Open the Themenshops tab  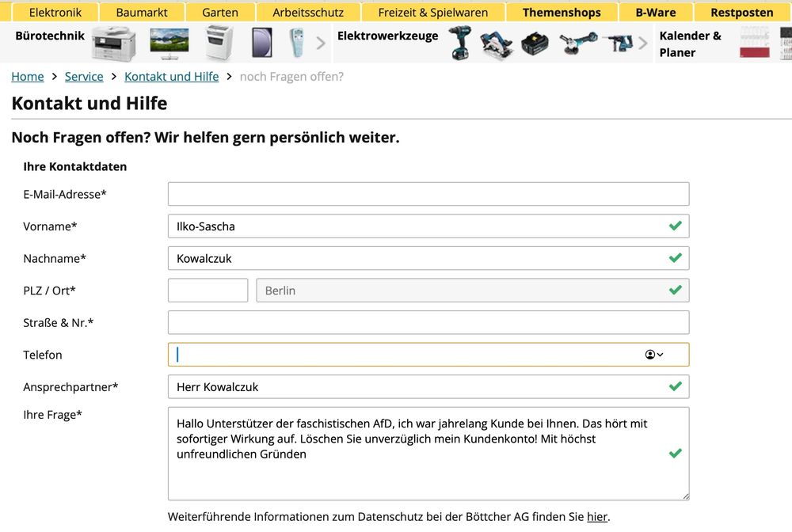pos(562,12)
